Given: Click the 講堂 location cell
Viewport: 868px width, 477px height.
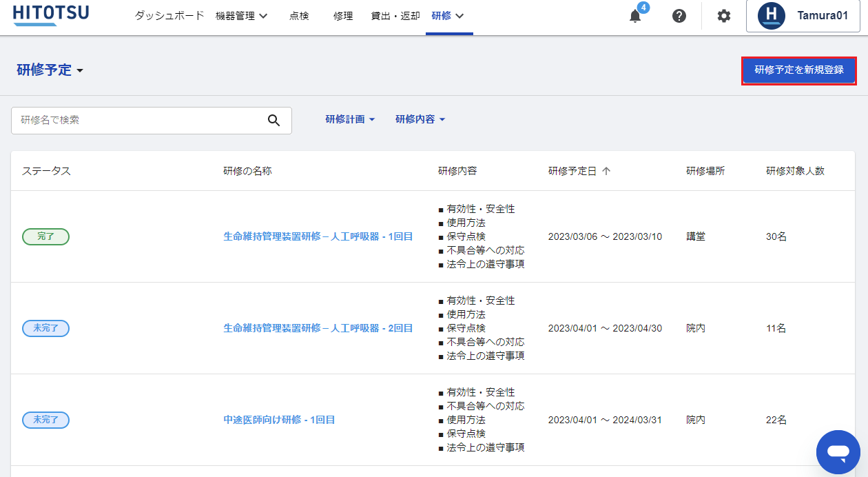Looking at the screenshot, I should tap(696, 236).
